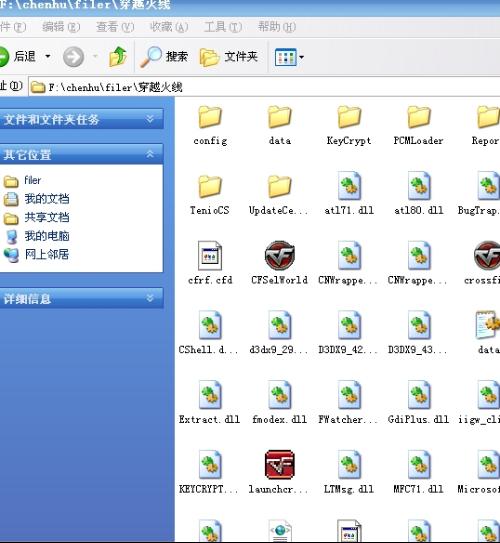The height and width of the screenshot is (543, 500).
Task: Open the Back history dropdown arrow
Action: click(48, 56)
